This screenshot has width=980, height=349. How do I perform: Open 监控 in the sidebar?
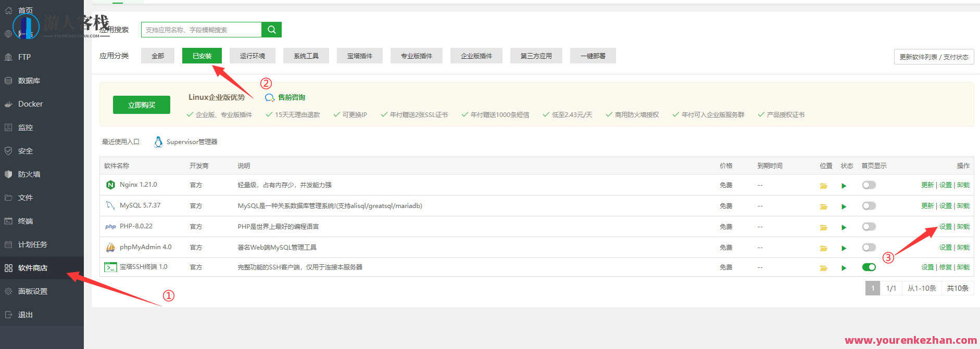coord(42,127)
